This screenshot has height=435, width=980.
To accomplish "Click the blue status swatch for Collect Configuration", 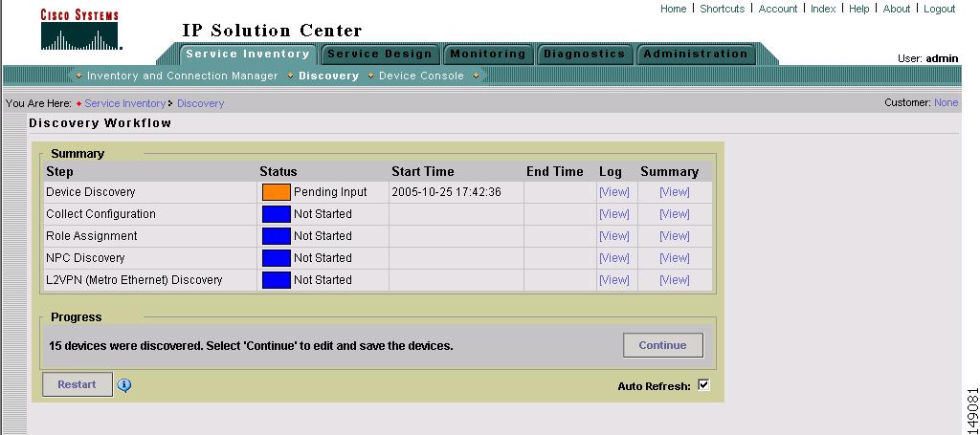I will (x=277, y=214).
